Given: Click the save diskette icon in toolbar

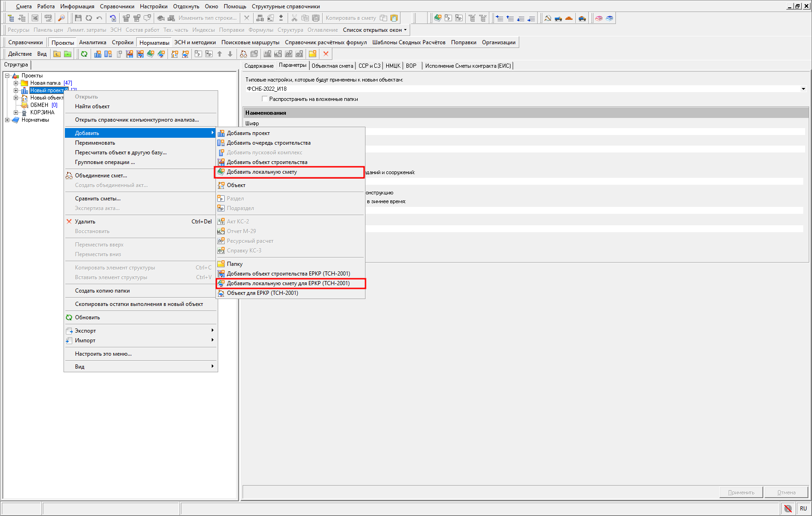Looking at the screenshot, I should pos(78,18).
